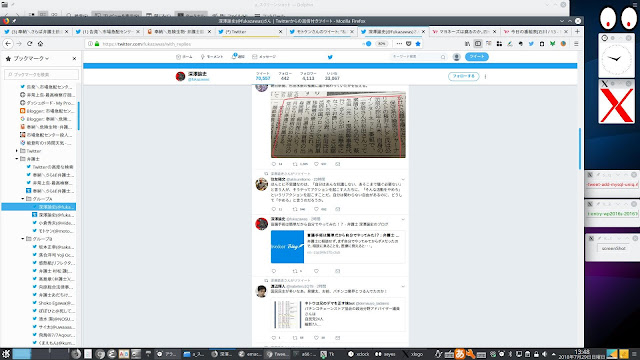640x360 pixels.
Task: Open the KDE application launcher in taskbar
Action: (x=6, y=354)
